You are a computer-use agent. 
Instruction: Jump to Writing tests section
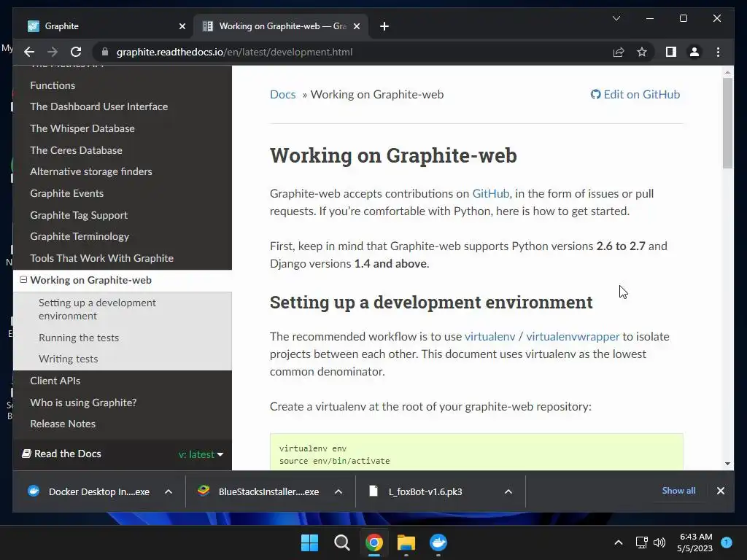(x=68, y=359)
